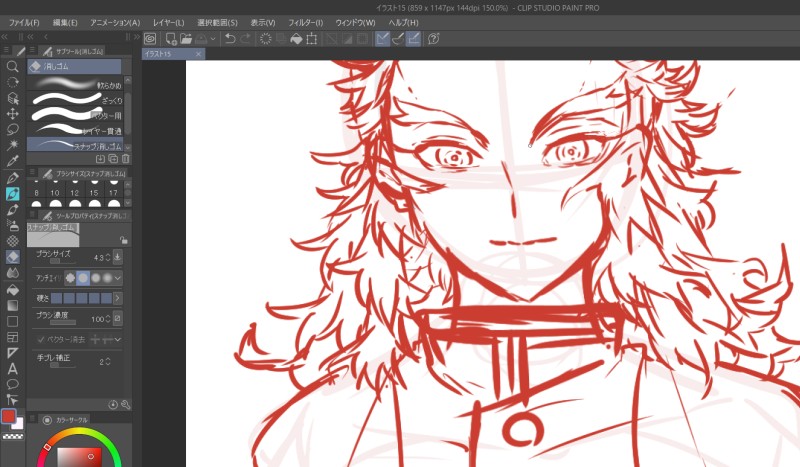Select the highlighted Pencil tool
Screen dimensions: 800x467
click(x=12, y=193)
